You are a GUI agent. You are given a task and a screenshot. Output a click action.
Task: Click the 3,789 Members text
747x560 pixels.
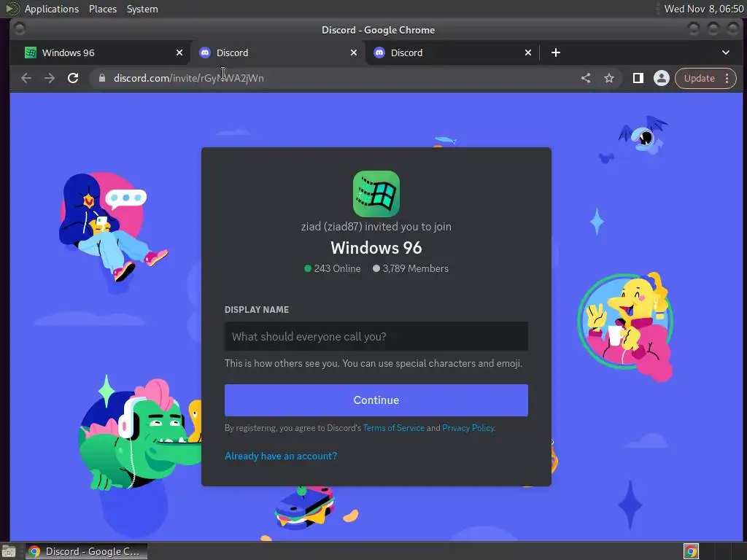pos(415,268)
